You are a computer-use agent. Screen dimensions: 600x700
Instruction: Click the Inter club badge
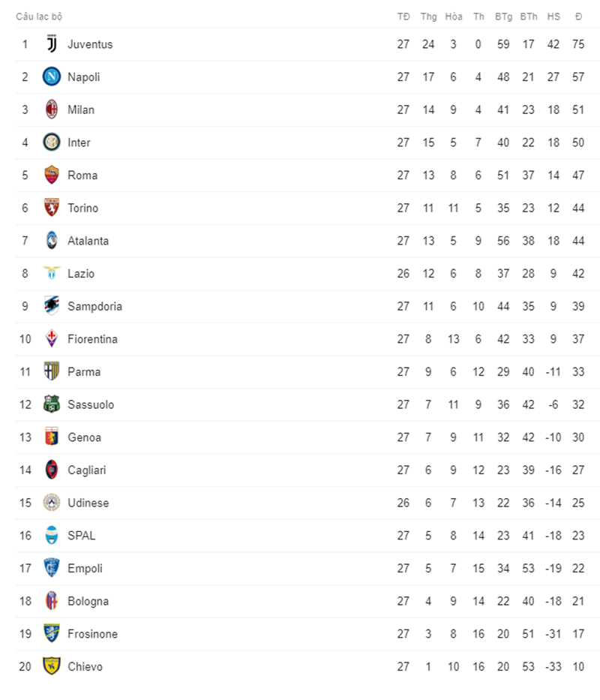point(52,143)
